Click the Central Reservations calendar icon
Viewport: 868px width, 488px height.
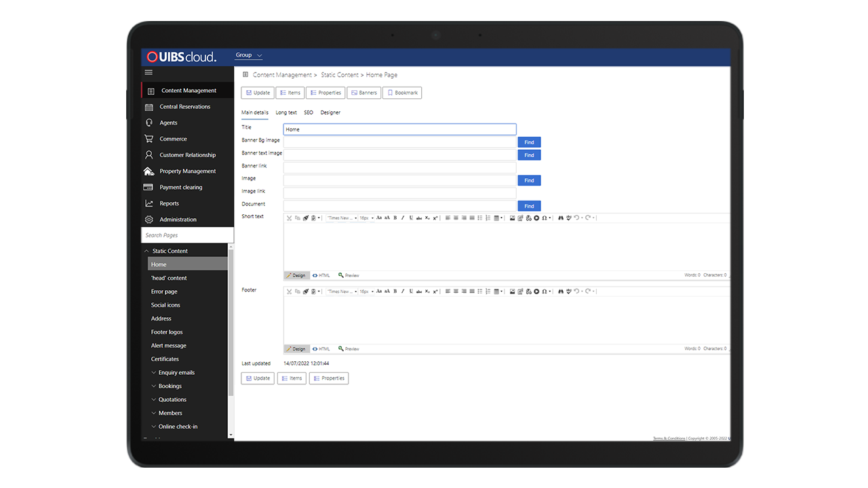click(x=149, y=106)
